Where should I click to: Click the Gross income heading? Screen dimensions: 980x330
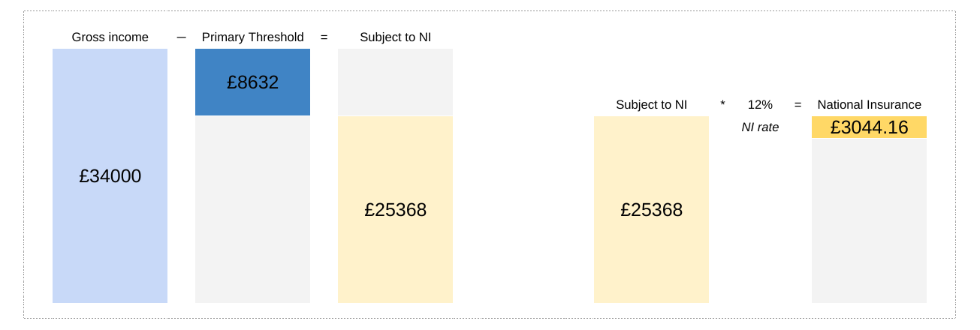pos(110,37)
